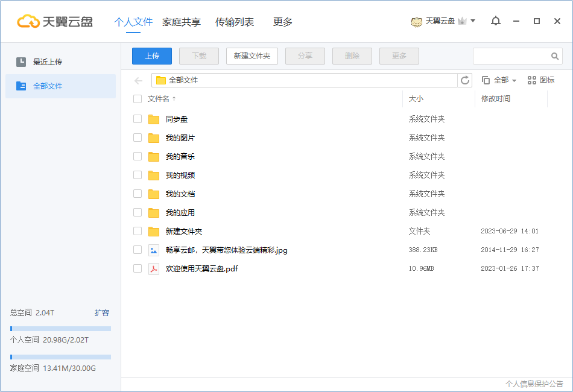The width and height of the screenshot is (573, 392).
Task: Click the toolbar 更多 button
Action: point(399,56)
